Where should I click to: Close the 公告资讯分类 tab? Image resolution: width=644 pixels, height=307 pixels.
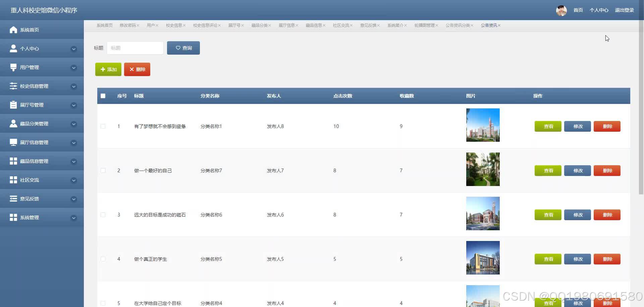472,25
